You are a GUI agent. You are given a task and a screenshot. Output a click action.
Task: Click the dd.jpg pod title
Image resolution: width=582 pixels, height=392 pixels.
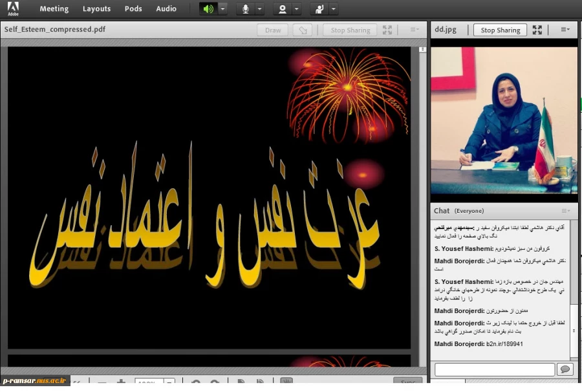point(446,29)
